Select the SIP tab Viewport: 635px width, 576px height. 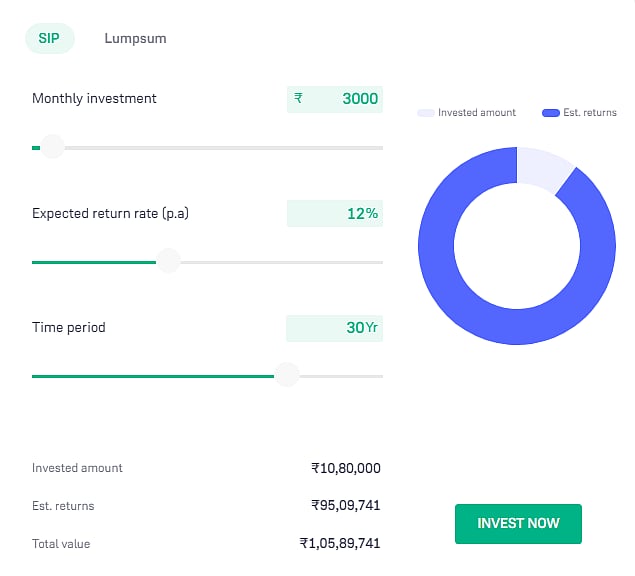(x=49, y=39)
